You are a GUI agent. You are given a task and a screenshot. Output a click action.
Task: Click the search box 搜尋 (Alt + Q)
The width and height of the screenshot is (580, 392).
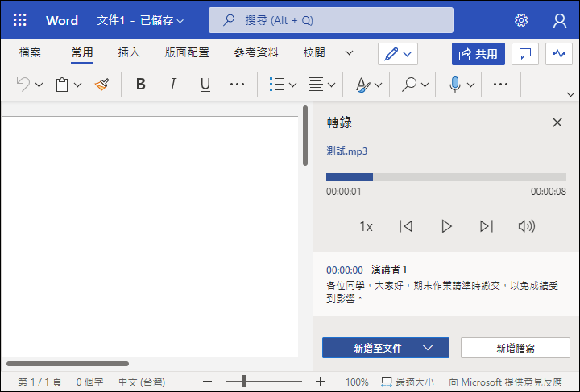(x=331, y=20)
